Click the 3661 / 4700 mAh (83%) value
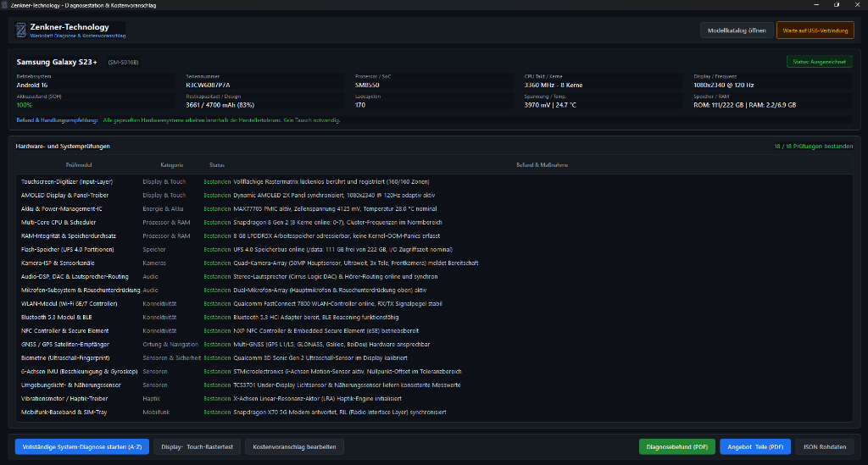The height and width of the screenshot is (465, 868). [x=220, y=105]
